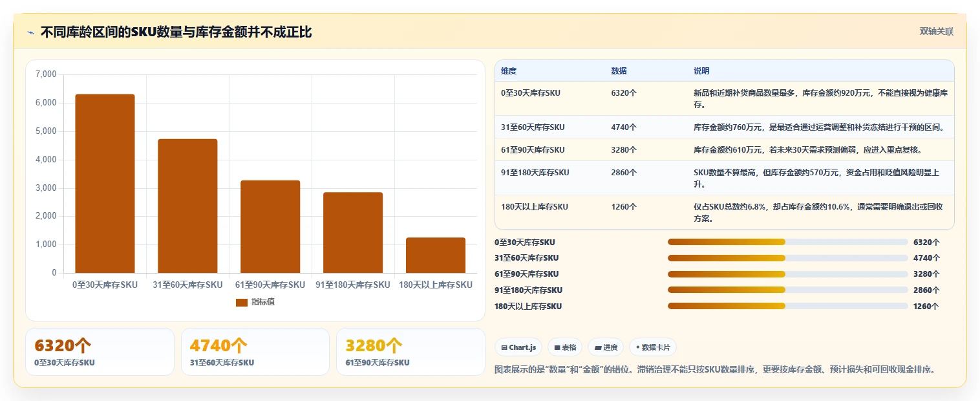This screenshot has width=980, height=401.
Task: Click the description mentioning 库存金额约760万元
Action: (x=819, y=127)
